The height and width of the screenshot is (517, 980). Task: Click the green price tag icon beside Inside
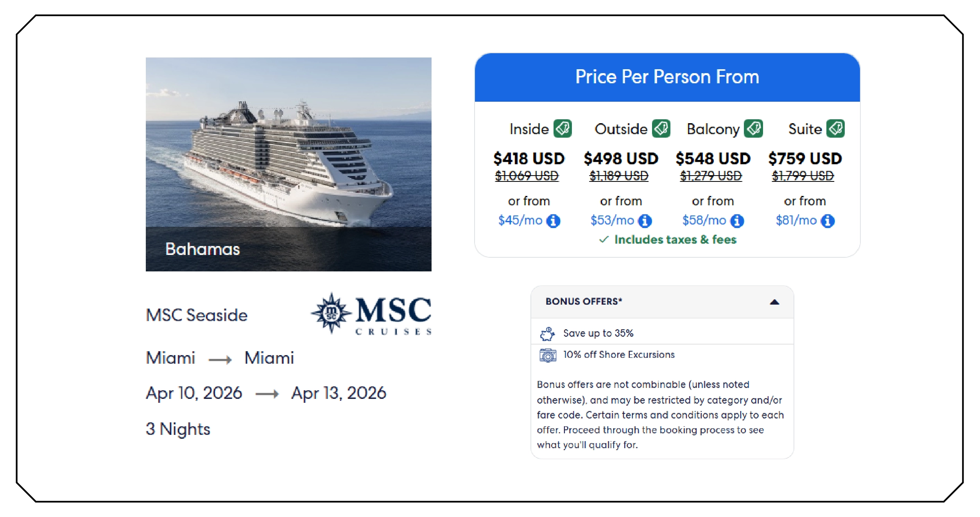[562, 128]
